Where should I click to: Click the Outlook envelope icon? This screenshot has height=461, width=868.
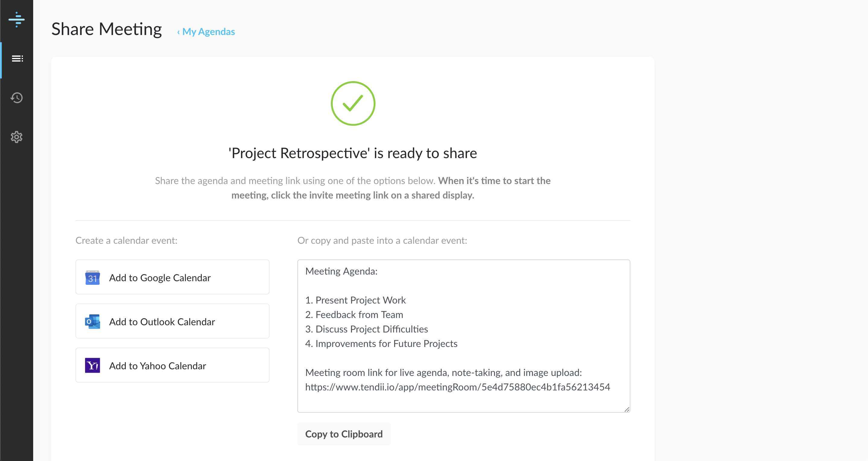tap(92, 322)
